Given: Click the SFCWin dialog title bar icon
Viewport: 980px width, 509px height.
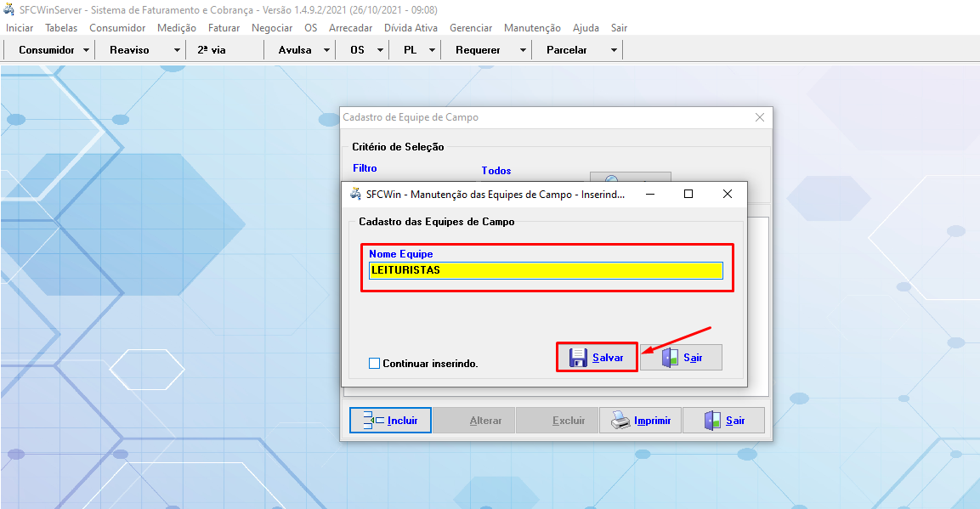Looking at the screenshot, I should (x=355, y=194).
